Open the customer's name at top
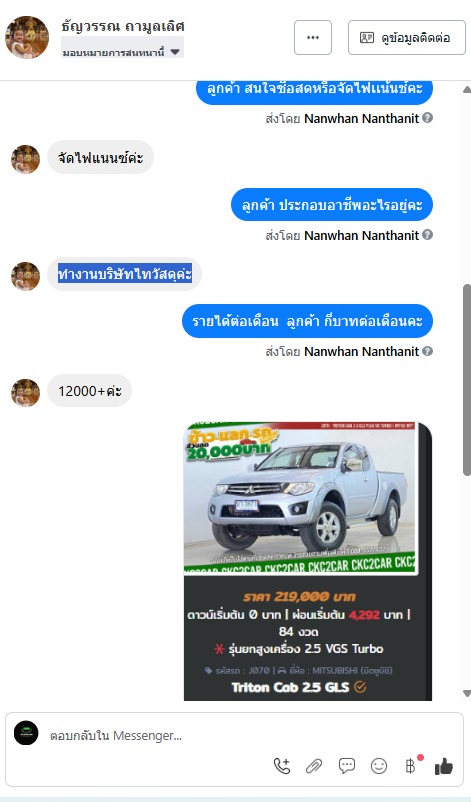 click(x=123, y=26)
